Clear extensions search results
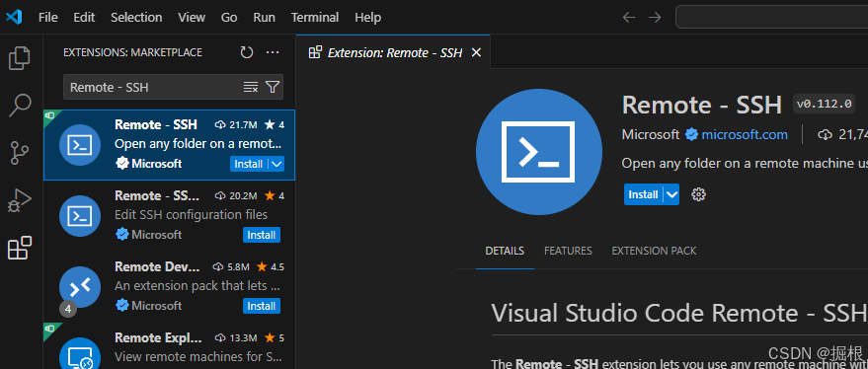 (251, 87)
